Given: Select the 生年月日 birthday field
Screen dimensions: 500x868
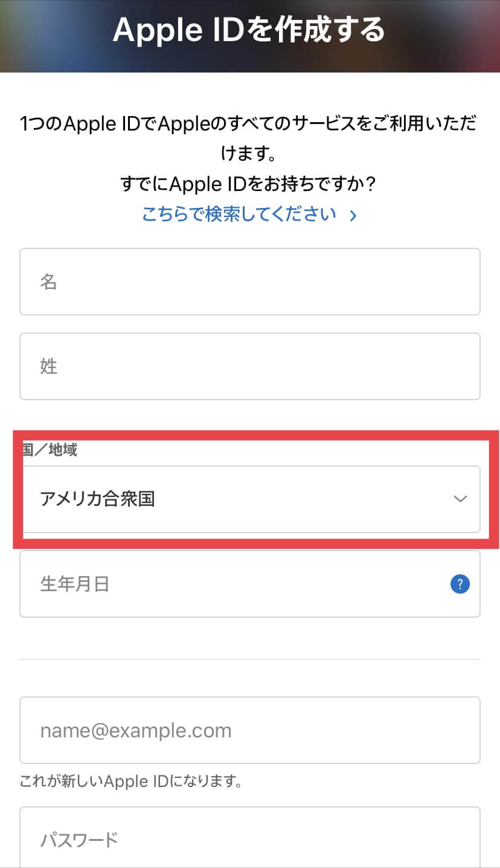Looking at the screenshot, I should 229,585.
